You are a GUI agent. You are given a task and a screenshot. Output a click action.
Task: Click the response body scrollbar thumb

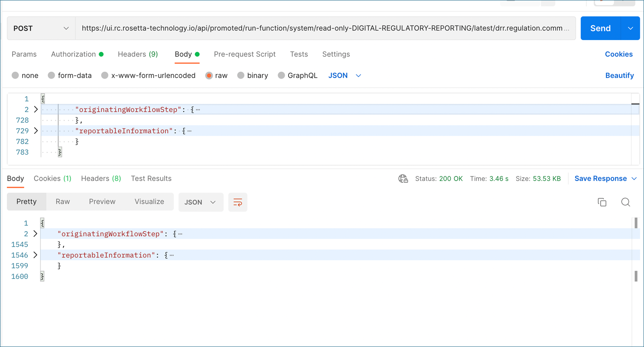click(x=636, y=223)
